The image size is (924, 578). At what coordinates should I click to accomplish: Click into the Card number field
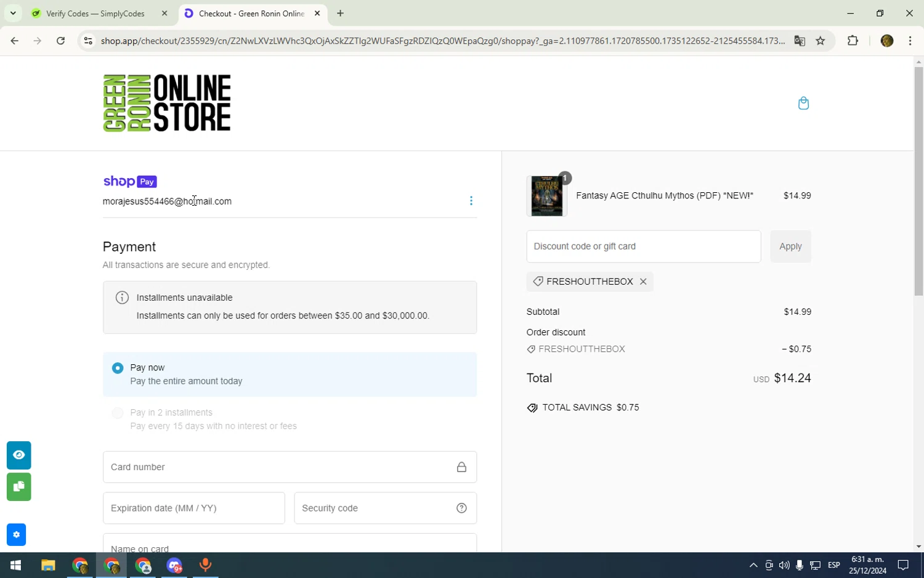[x=290, y=467]
